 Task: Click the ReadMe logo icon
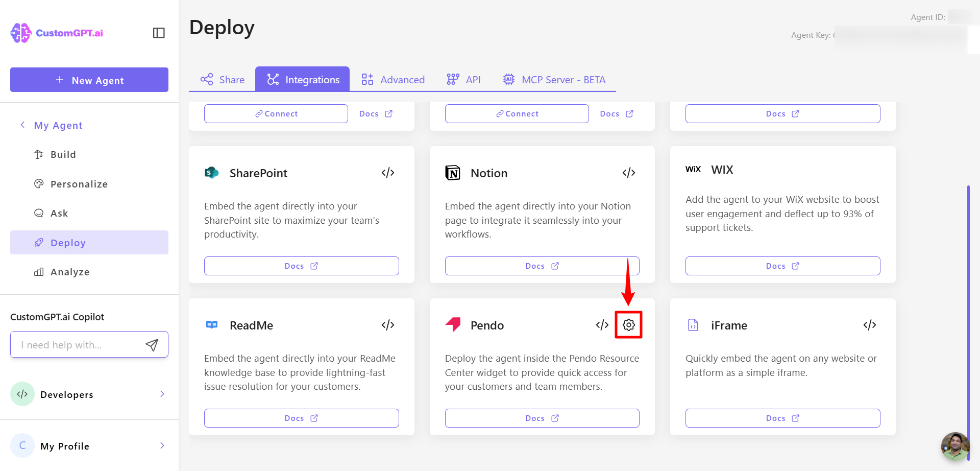coord(212,324)
